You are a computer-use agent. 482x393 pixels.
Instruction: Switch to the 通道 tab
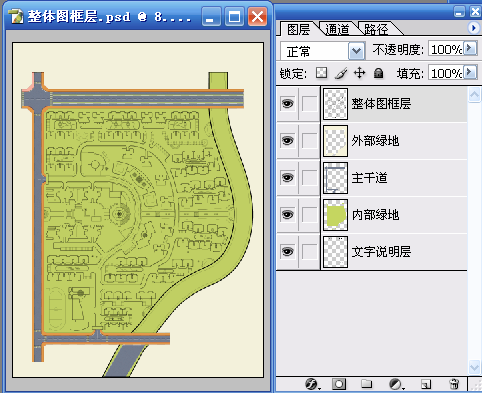coord(337,29)
